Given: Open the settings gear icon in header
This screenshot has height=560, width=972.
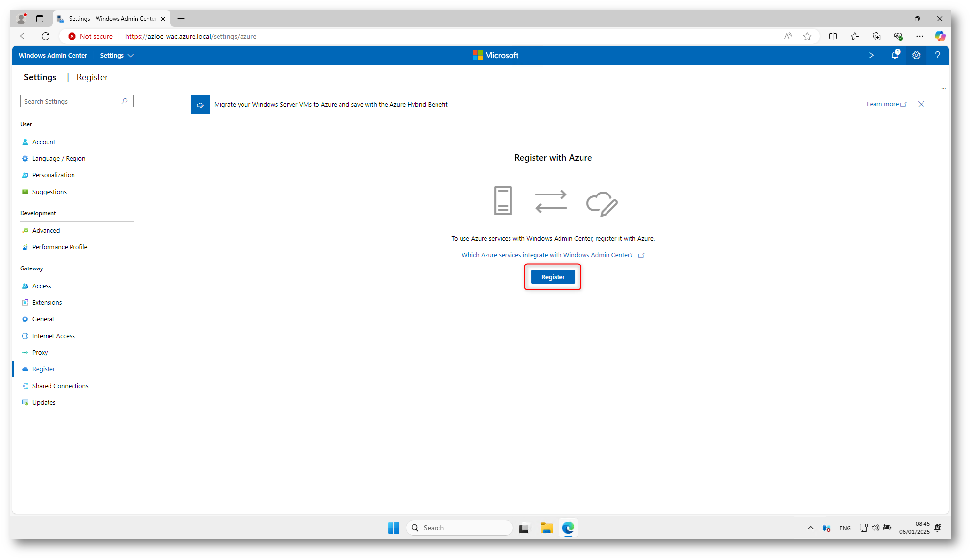Looking at the screenshot, I should pos(916,56).
